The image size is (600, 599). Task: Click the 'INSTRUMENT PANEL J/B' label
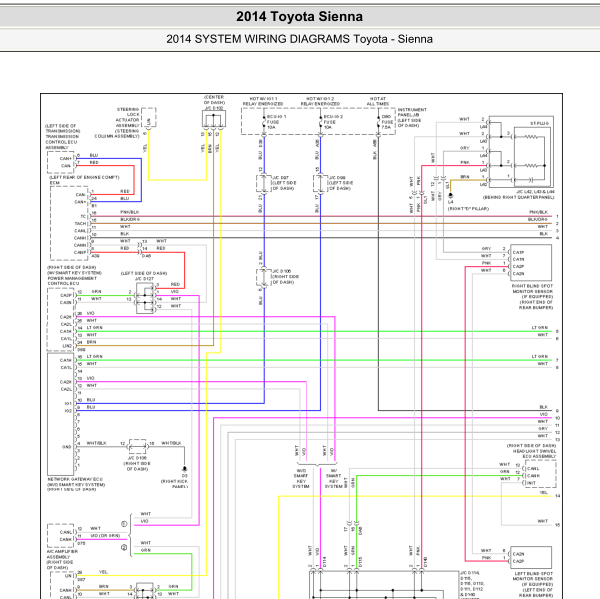coord(412,112)
